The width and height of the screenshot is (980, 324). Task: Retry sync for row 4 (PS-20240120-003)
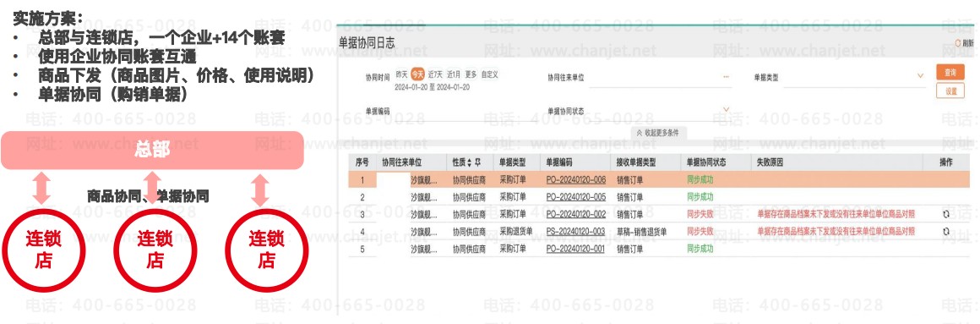point(945,232)
